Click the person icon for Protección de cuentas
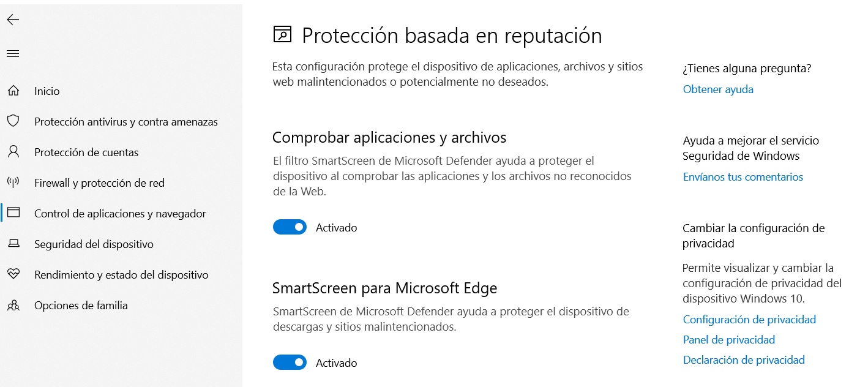 [13, 151]
